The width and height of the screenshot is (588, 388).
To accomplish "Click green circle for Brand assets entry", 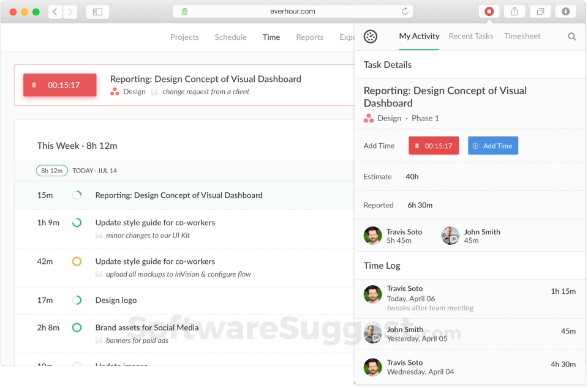I will 77,327.
